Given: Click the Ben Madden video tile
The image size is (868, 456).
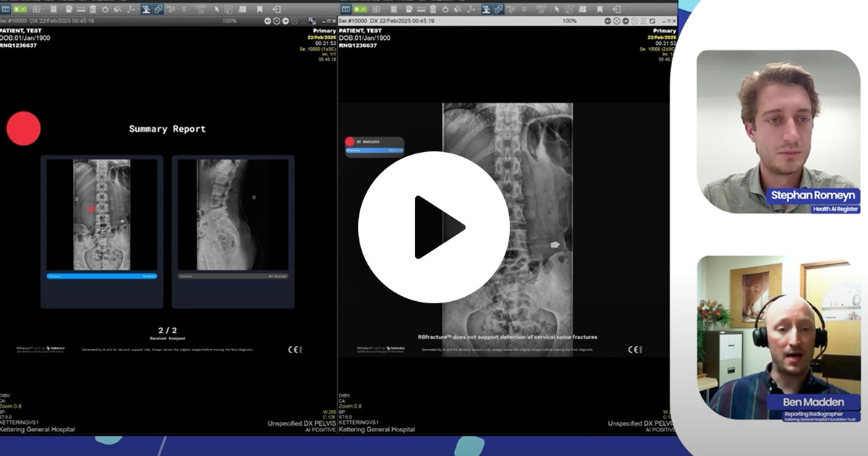Looking at the screenshot, I should (x=778, y=337).
